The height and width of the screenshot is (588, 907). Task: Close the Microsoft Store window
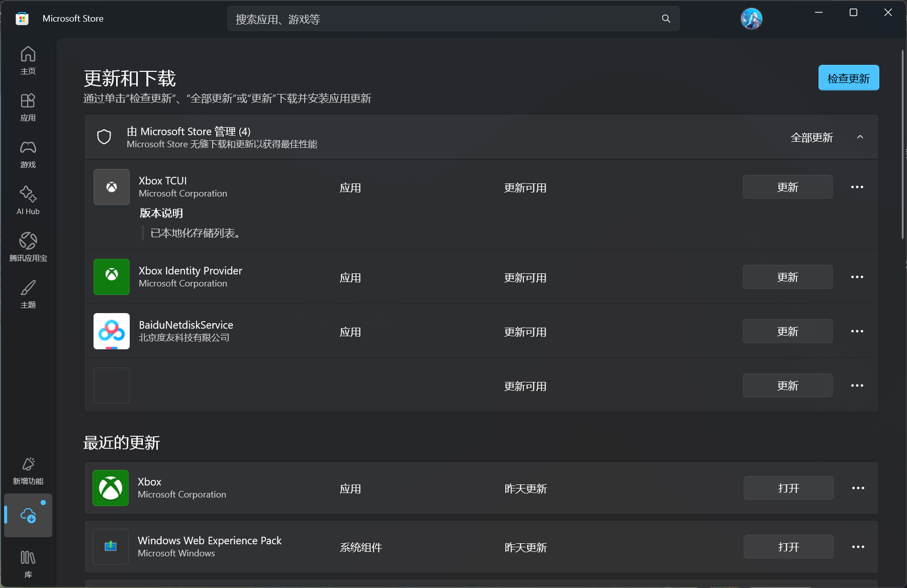coord(888,13)
